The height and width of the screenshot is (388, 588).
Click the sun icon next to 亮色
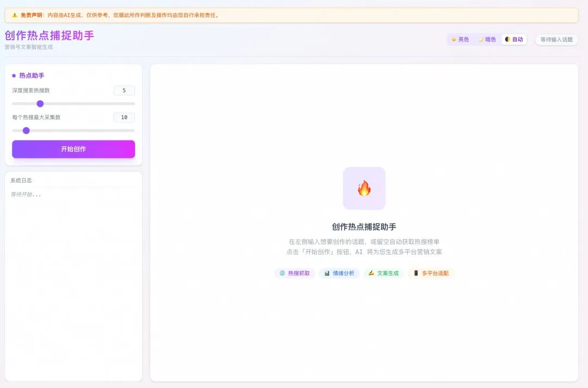[454, 39]
